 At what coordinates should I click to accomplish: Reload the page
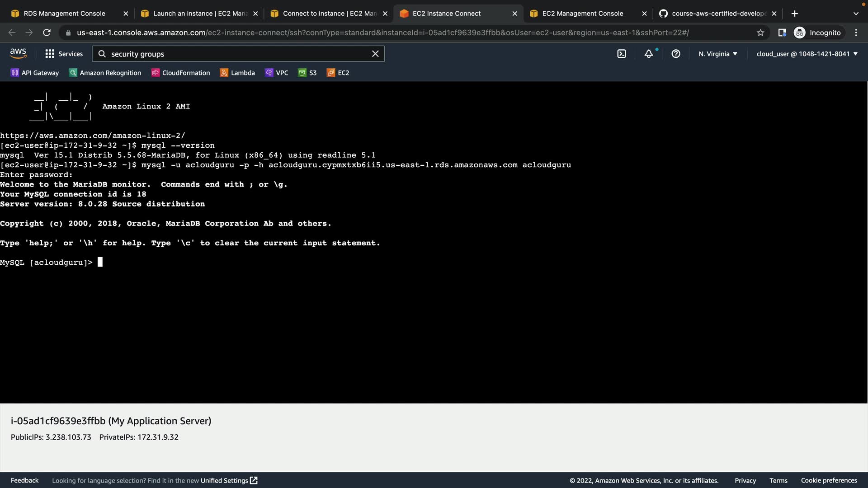[x=47, y=33]
